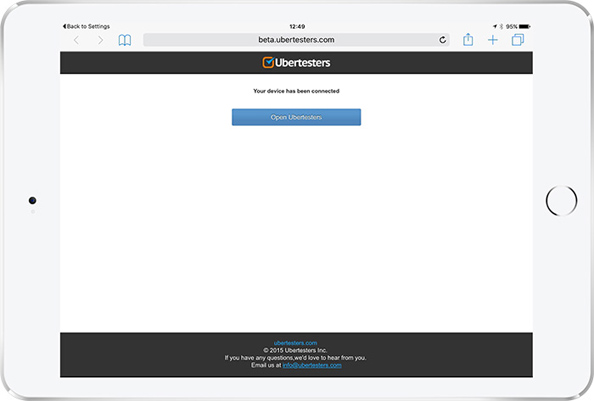Add a new tab with plus icon

coord(493,40)
